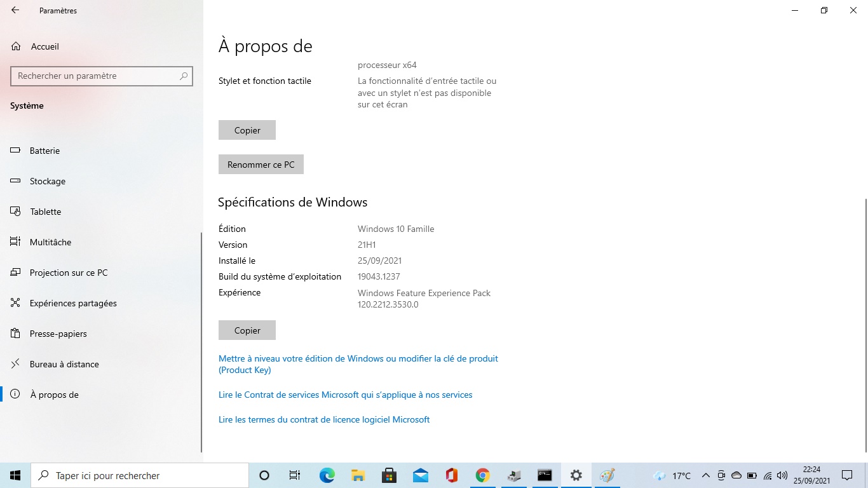
Task: Open Command Prompt from taskbar
Action: click(545, 475)
